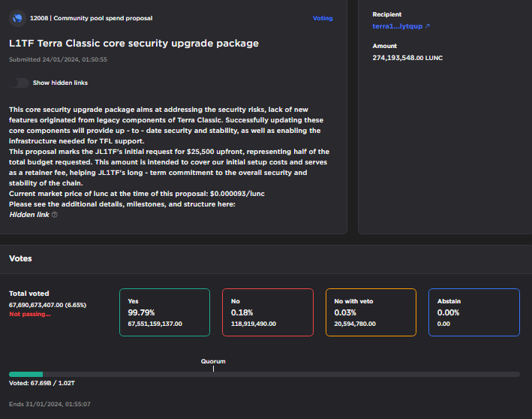This screenshot has height=419, width=532.
Task: Select the No vote card showing 0.18%
Action: 268,312
